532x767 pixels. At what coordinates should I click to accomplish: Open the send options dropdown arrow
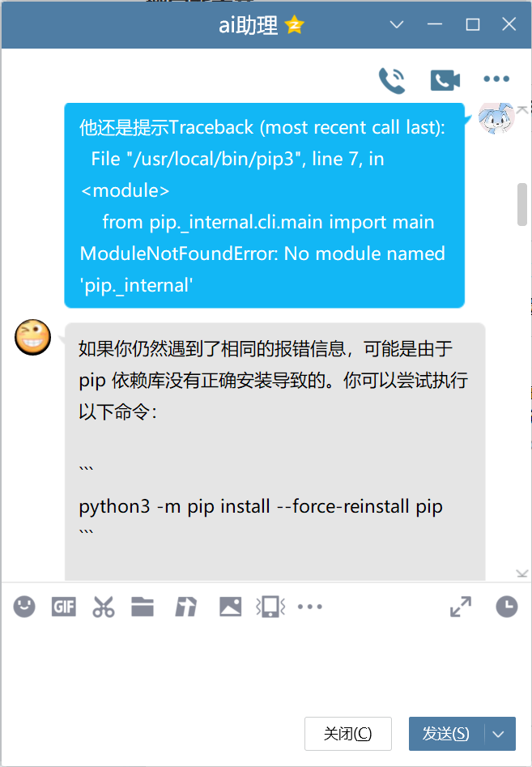[x=498, y=734]
